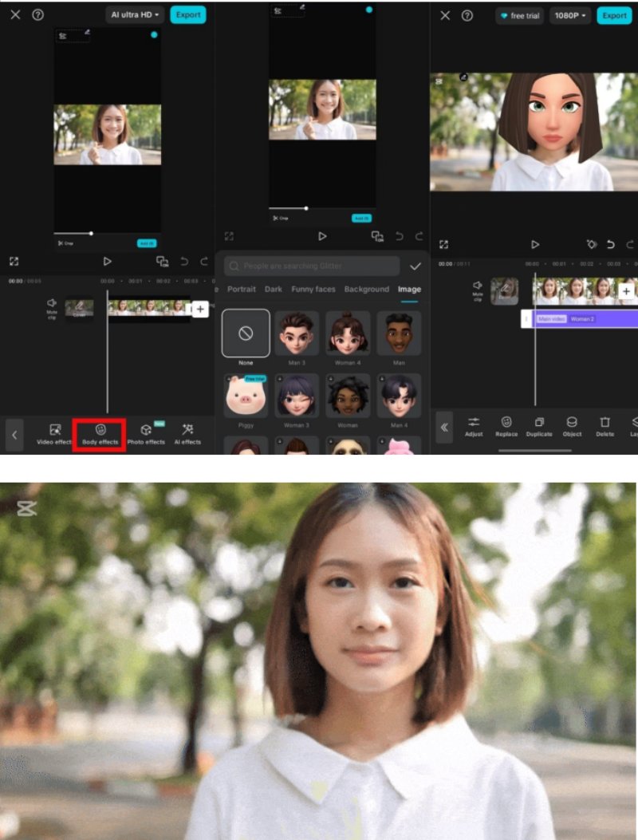
Task: Switch to the Background effects tab
Action: 367,289
